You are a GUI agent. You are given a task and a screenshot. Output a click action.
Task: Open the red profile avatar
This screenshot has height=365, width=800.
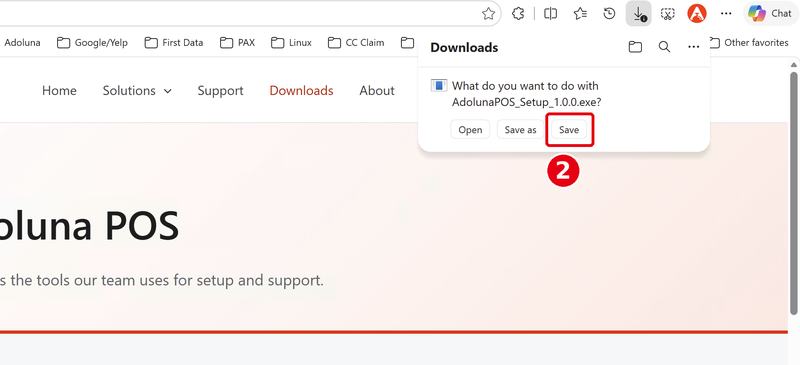pyautogui.click(x=696, y=14)
